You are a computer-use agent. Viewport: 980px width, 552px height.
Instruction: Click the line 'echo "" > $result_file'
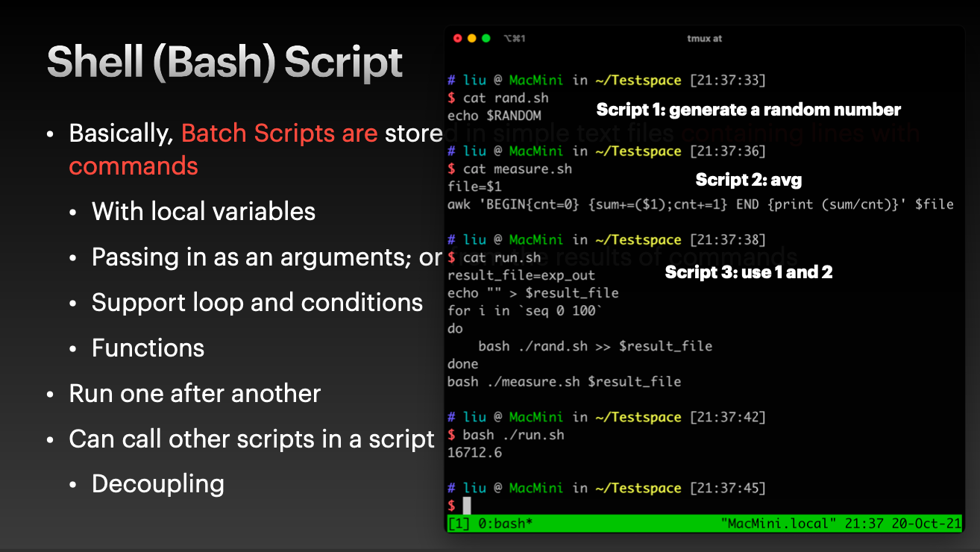(x=533, y=293)
